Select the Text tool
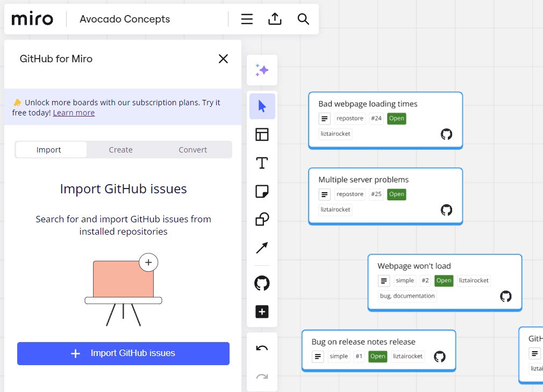Image resolution: width=543 pixels, height=392 pixels. point(262,163)
